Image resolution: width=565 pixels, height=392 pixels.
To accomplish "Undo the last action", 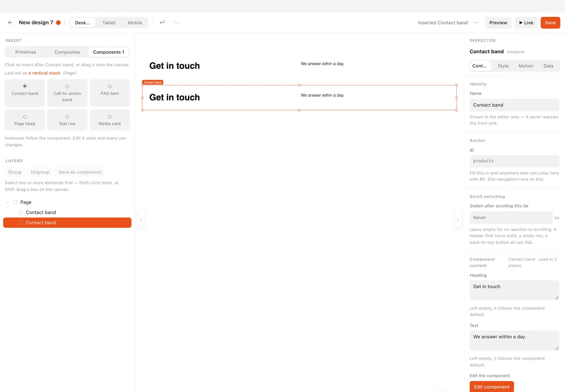I will click(162, 22).
